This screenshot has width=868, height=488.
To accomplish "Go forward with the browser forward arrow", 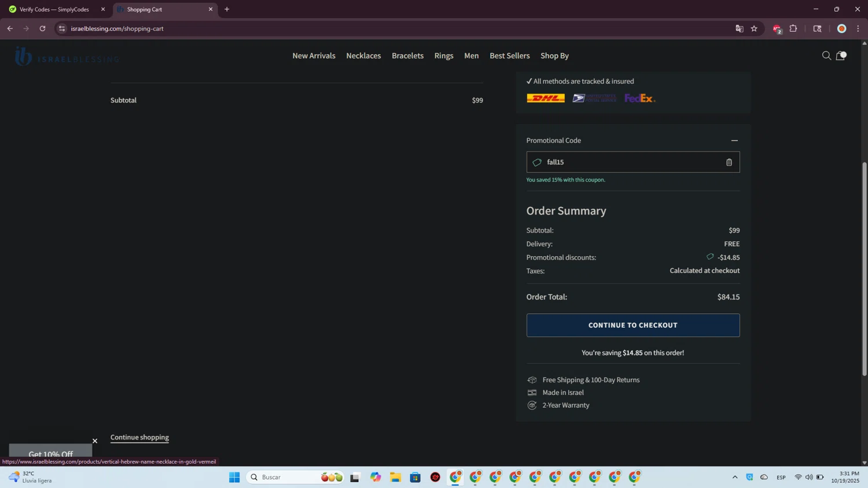I will [x=26, y=28].
